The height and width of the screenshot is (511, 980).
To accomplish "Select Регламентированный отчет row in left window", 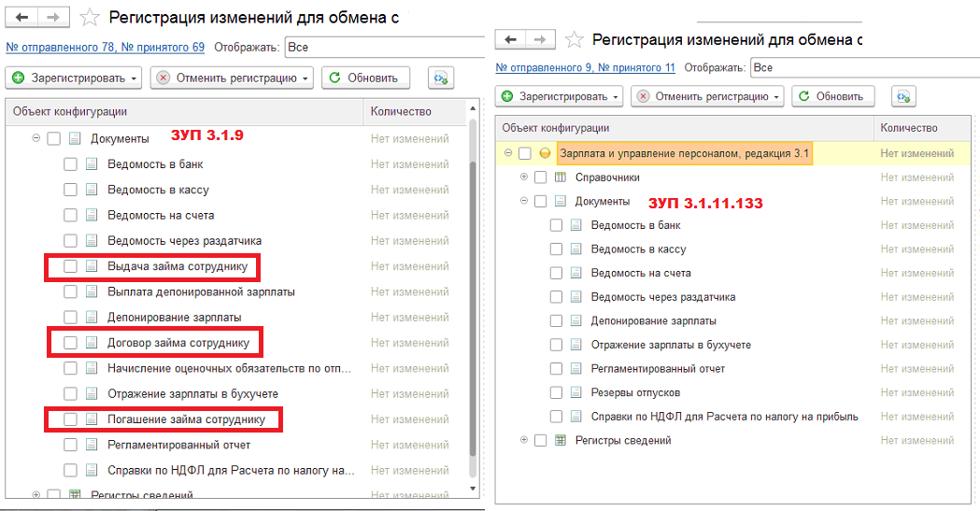I will (237, 445).
